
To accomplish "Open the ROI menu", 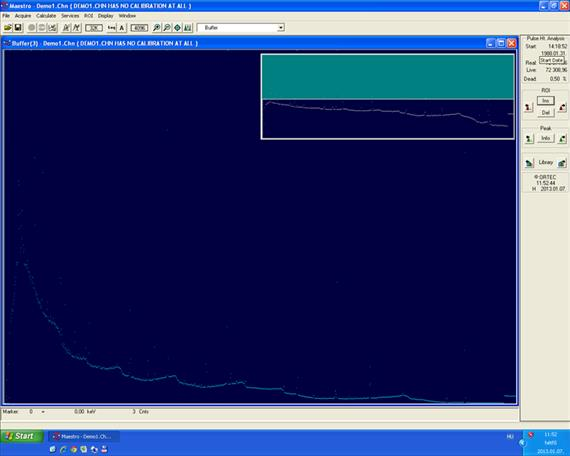I will coord(89,16).
